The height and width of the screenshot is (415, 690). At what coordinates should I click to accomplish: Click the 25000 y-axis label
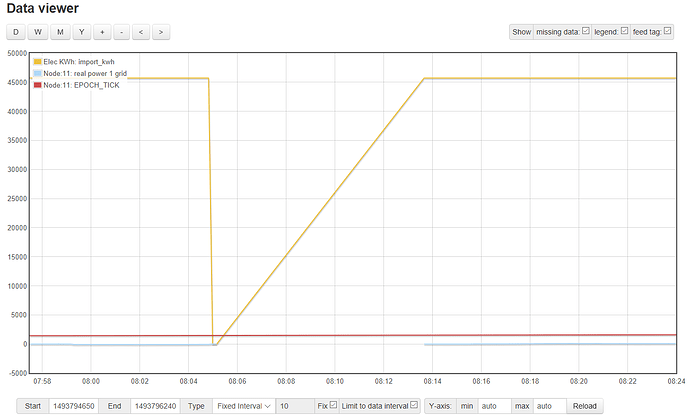[x=17, y=199]
